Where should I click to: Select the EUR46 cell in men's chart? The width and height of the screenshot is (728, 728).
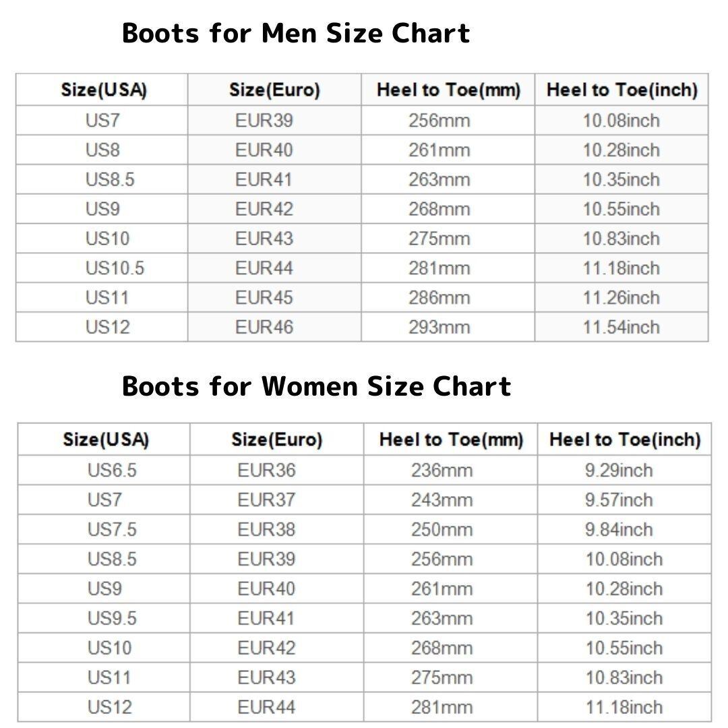264,327
